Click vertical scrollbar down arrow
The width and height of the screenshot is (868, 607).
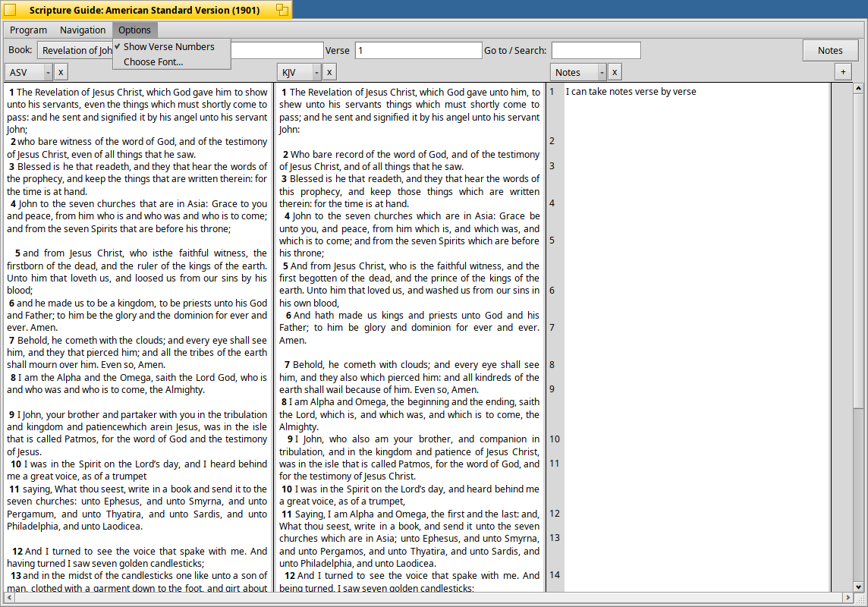[858, 587]
